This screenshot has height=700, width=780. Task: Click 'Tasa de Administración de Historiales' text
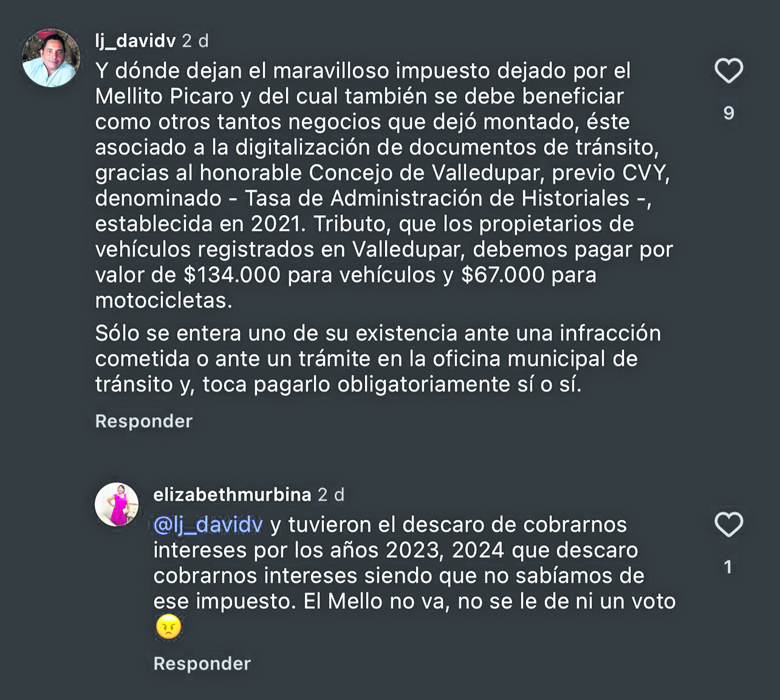[x=437, y=198]
